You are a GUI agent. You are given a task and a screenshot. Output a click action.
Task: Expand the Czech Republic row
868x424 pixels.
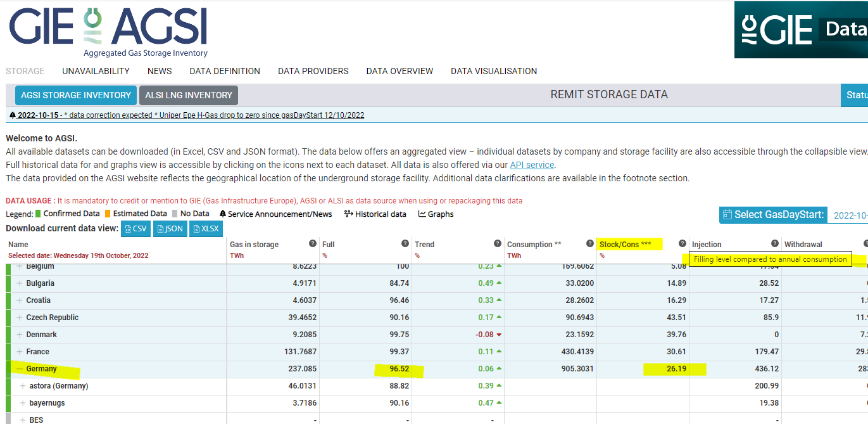coord(20,318)
